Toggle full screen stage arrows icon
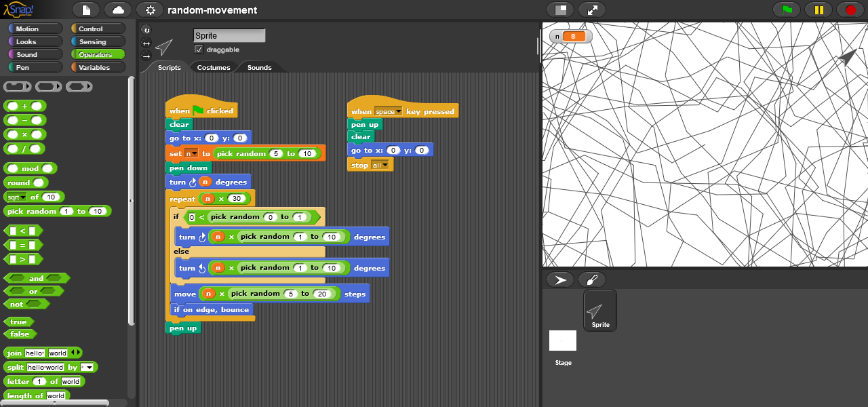 tap(592, 10)
